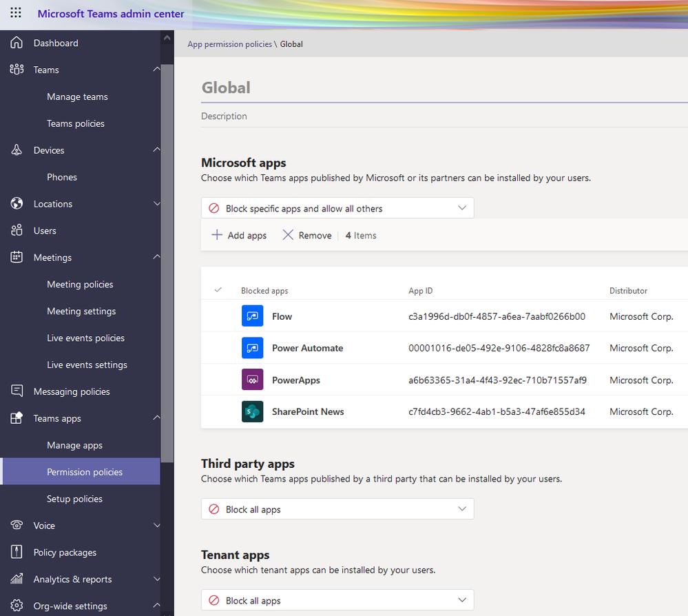Click App ID a6b63365-31a4-4f43-92ec-710b71557af9

497,380
